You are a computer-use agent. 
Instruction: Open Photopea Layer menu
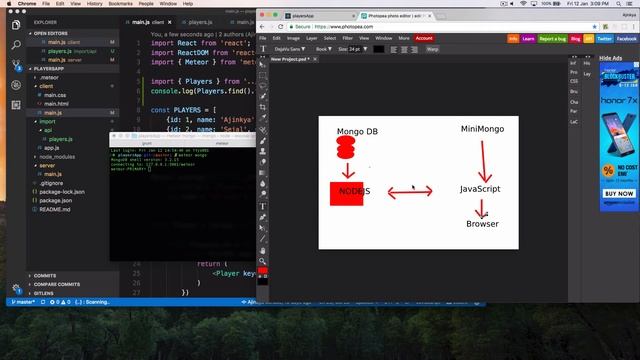coord(311,38)
